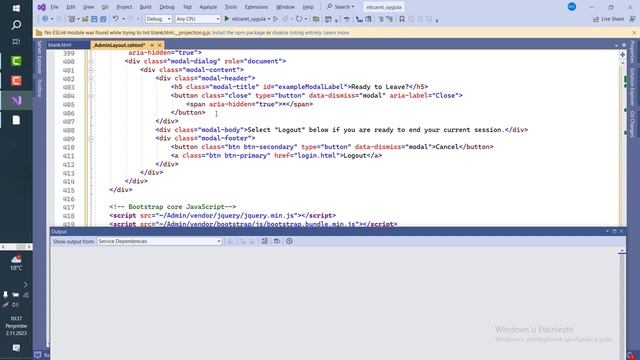Start debugging with the green play icon

[x=227, y=19]
